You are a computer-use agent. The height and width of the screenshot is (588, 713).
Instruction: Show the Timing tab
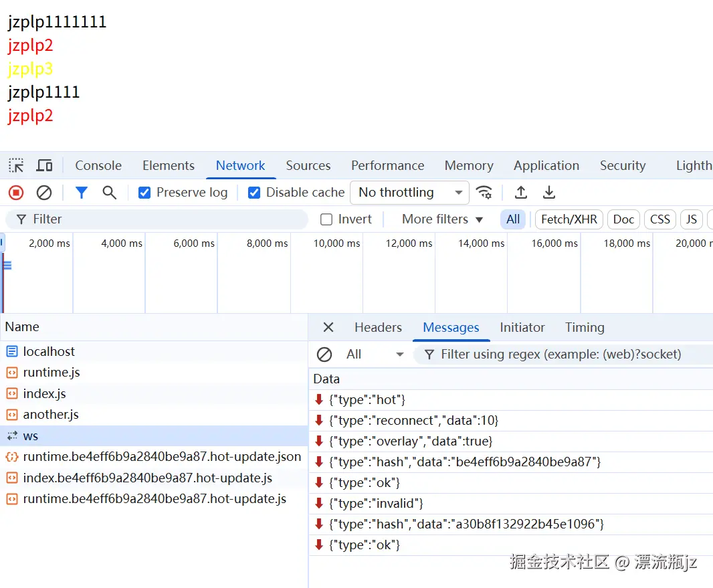coord(585,327)
